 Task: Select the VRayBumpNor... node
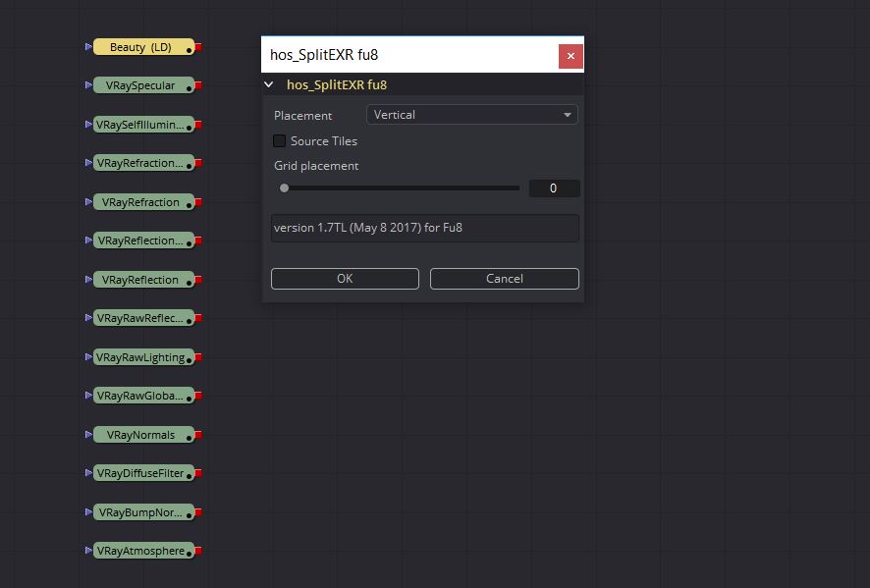(x=143, y=513)
